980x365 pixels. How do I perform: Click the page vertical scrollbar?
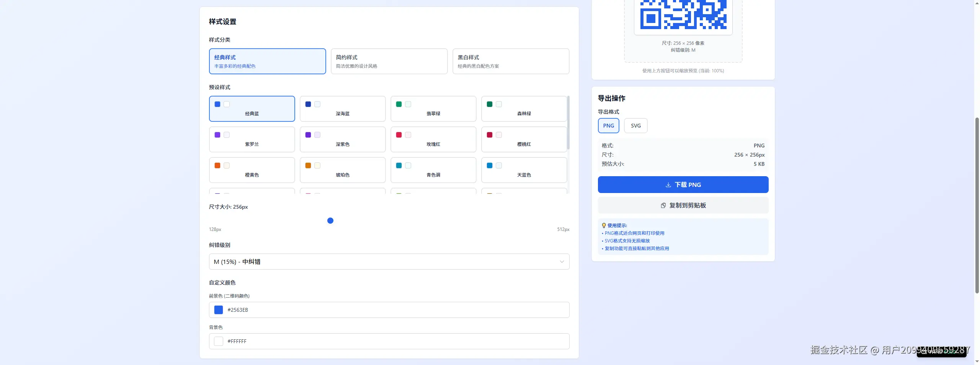click(x=977, y=205)
